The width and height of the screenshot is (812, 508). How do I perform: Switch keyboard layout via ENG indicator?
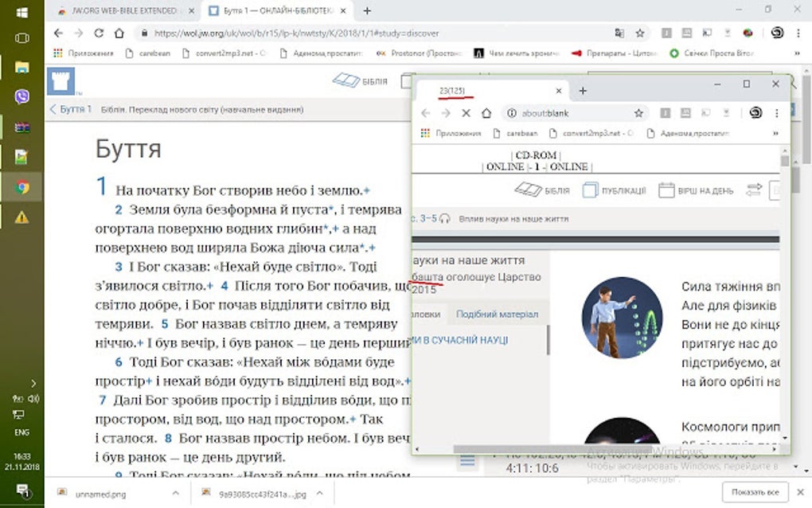pos(20,432)
